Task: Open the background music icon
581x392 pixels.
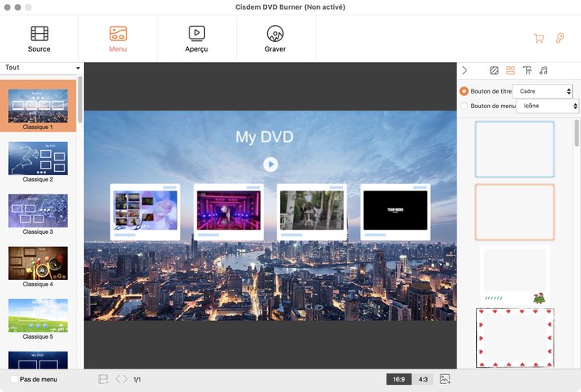Action: click(x=544, y=70)
